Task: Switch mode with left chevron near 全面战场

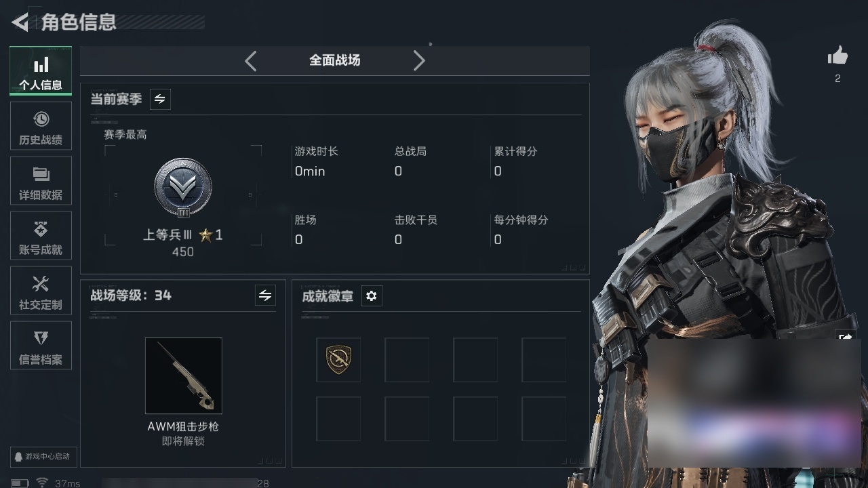Action: (251, 61)
